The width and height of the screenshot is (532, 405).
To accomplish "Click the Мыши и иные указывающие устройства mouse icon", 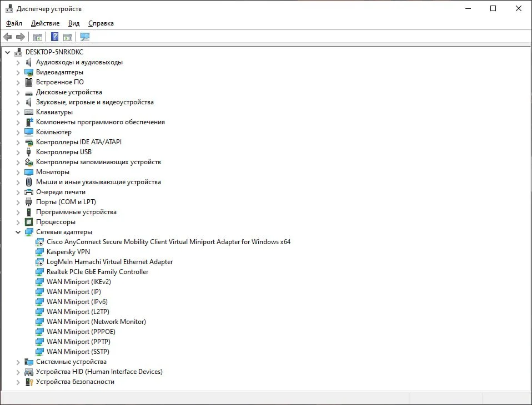I will (x=29, y=182).
